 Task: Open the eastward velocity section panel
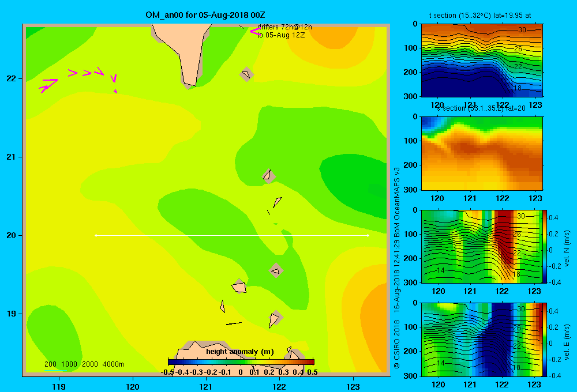click(482, 340)
